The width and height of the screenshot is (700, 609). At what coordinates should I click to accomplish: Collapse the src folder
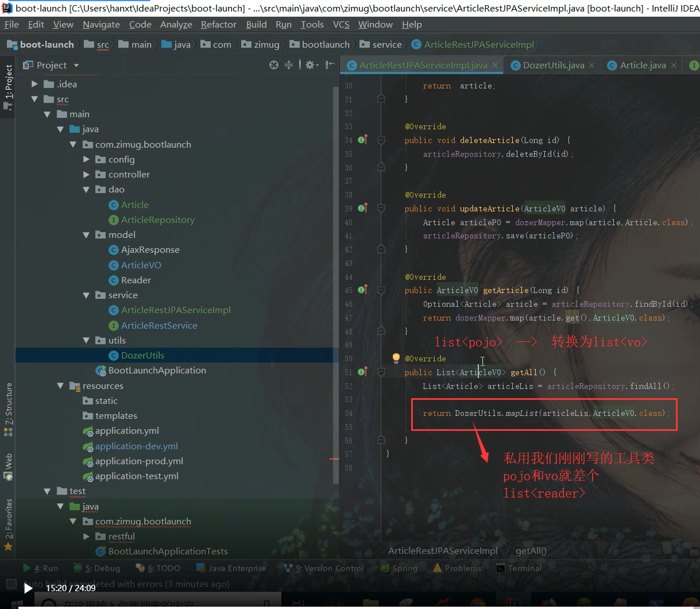[x=35, y=99]
